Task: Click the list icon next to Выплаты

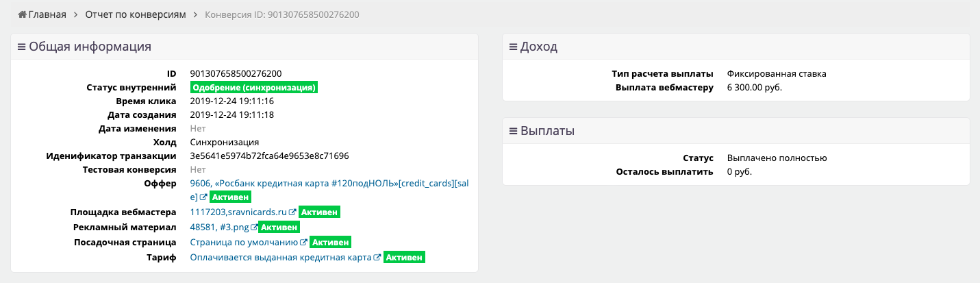Action: coord(513,131)
